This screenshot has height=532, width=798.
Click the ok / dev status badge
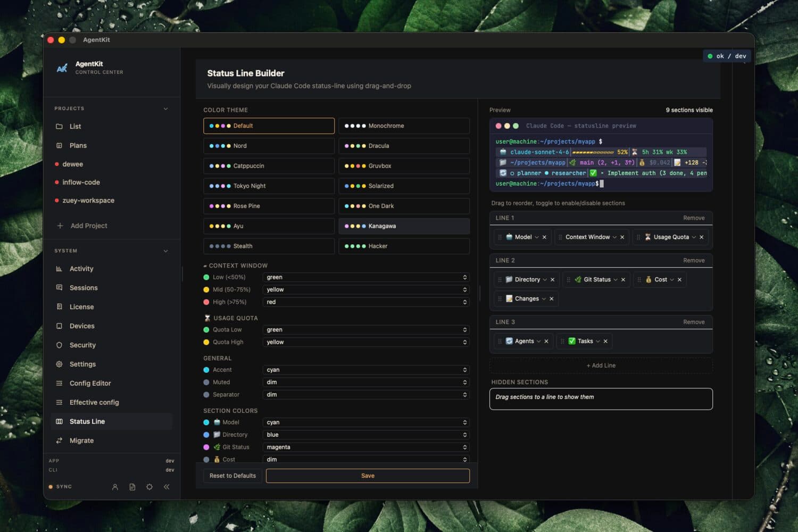[x=728, y=56]
